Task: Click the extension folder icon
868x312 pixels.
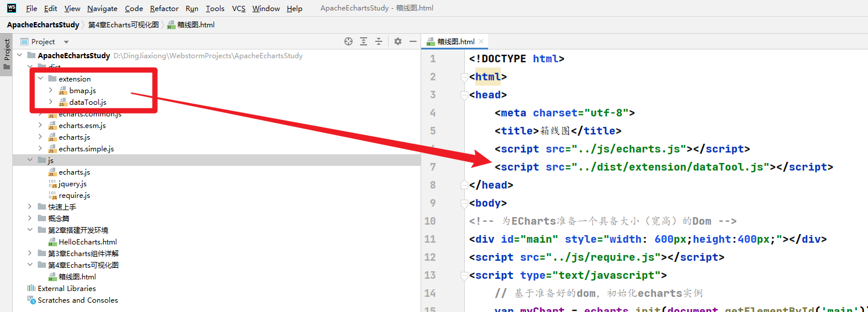Action: pos(52,79)
